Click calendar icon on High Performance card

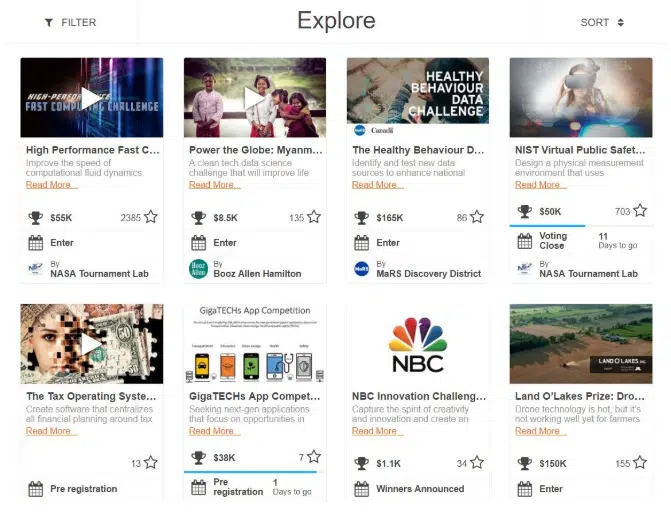click(x=36, y=243)
